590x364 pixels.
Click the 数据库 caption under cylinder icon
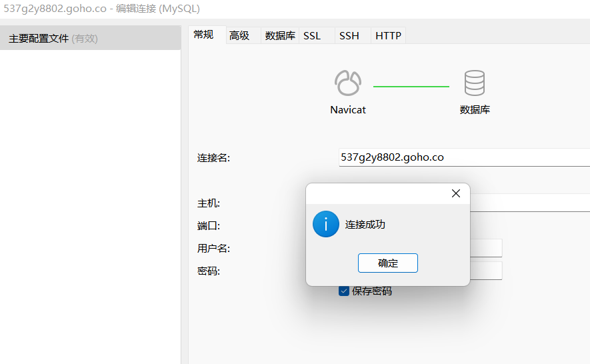click(475, 110)
